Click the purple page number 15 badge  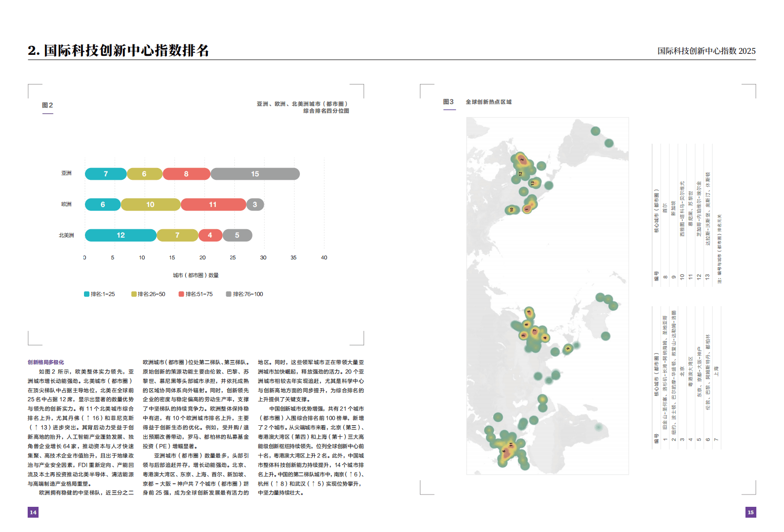tap(750, 512)
